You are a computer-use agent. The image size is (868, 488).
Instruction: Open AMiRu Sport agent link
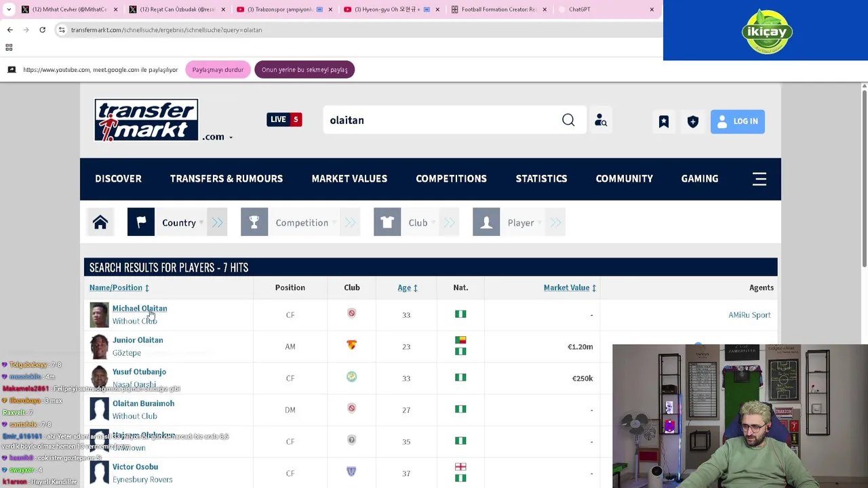point(749,315)
